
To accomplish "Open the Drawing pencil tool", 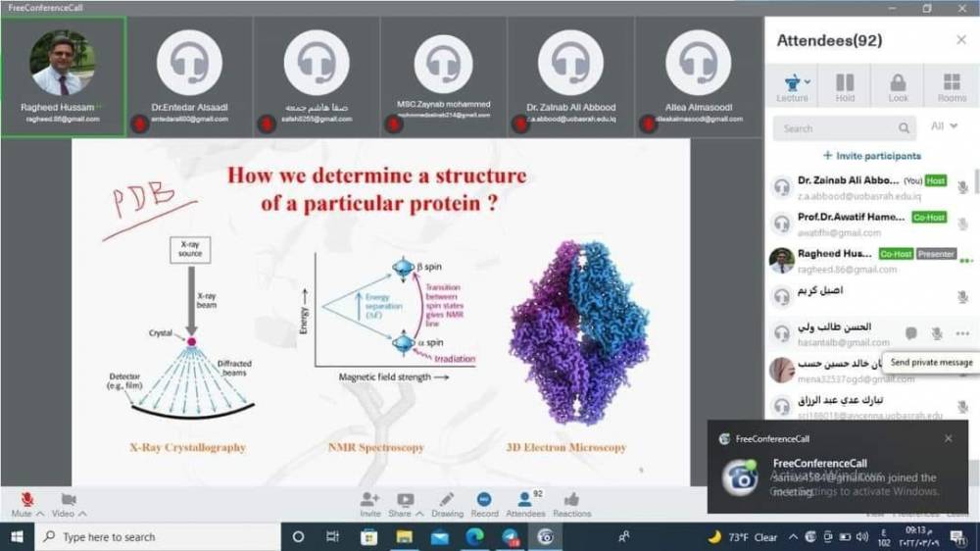I will pyautogui.click(x=447, y=500).
